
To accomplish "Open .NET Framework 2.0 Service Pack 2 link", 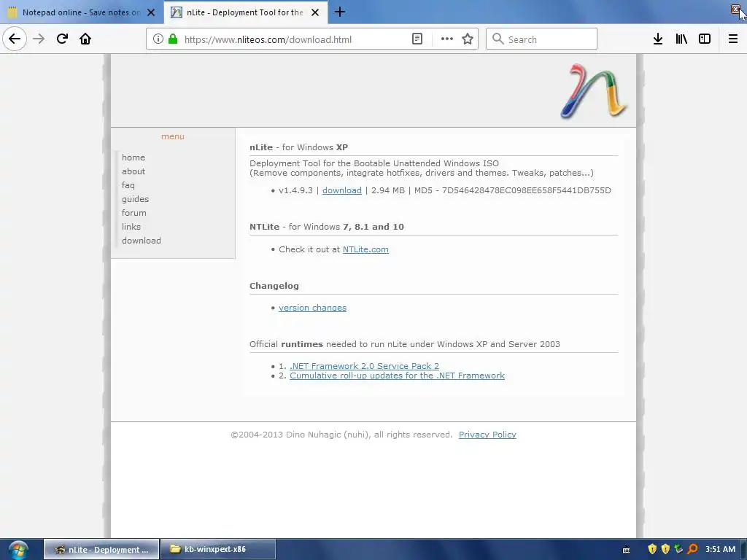I will coord(365,366).
